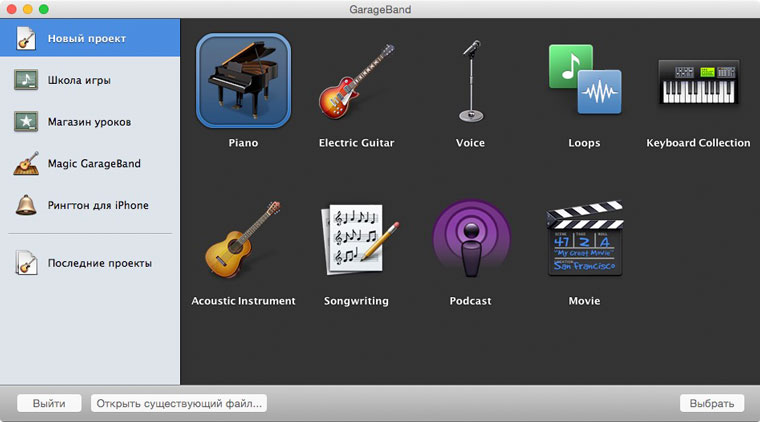Choose the Keyboard Collection icon
Viewport: 760px width, 422px height.
click(x=698, y=82)
